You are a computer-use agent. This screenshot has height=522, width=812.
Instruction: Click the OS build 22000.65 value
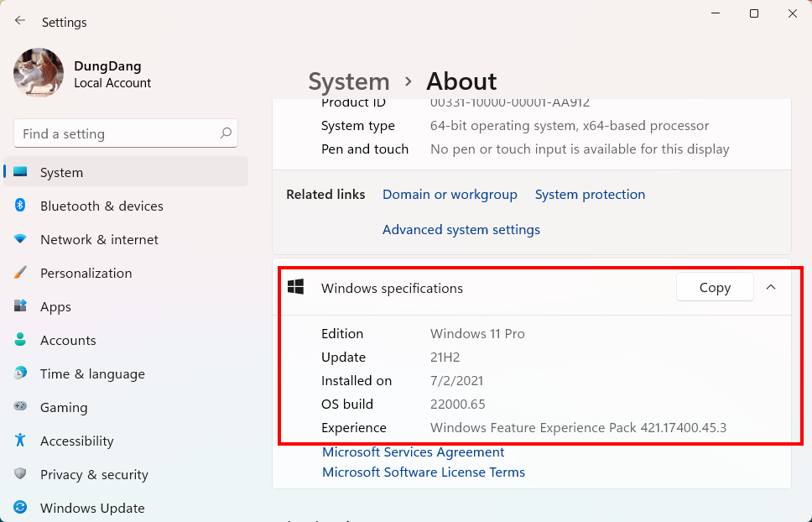pyautogui.click(x=458, y=404)
